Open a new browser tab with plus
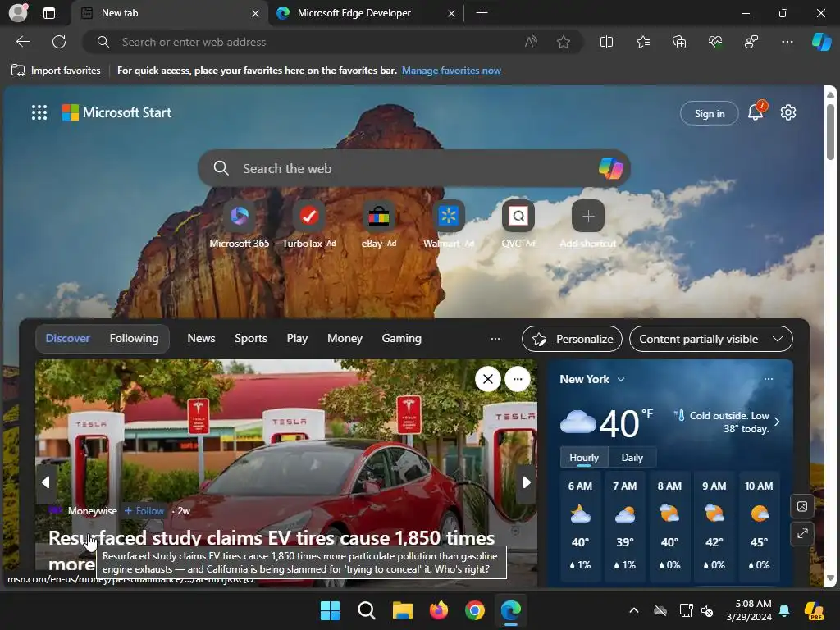840x630 pixels. [482, 13]
